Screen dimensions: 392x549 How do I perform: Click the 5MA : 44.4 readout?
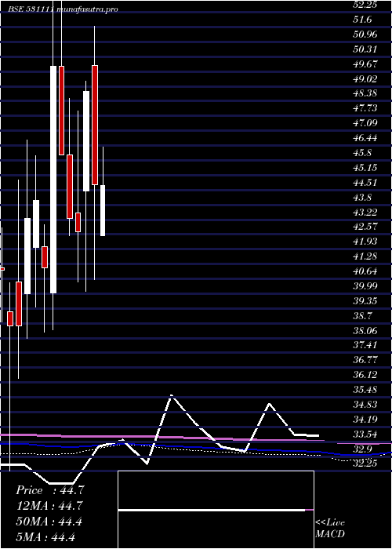(x=45, y=536)
